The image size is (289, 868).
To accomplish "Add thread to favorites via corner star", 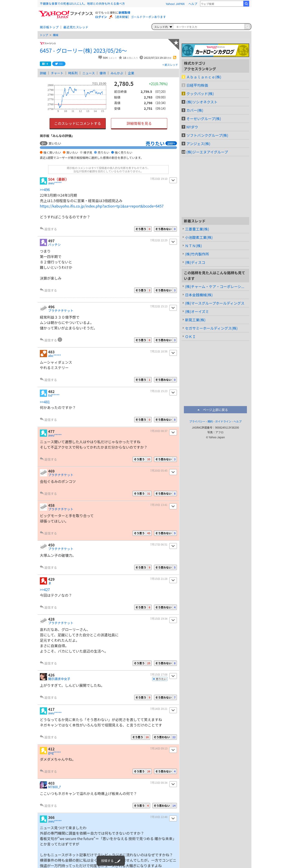I will tap(175, 42).
